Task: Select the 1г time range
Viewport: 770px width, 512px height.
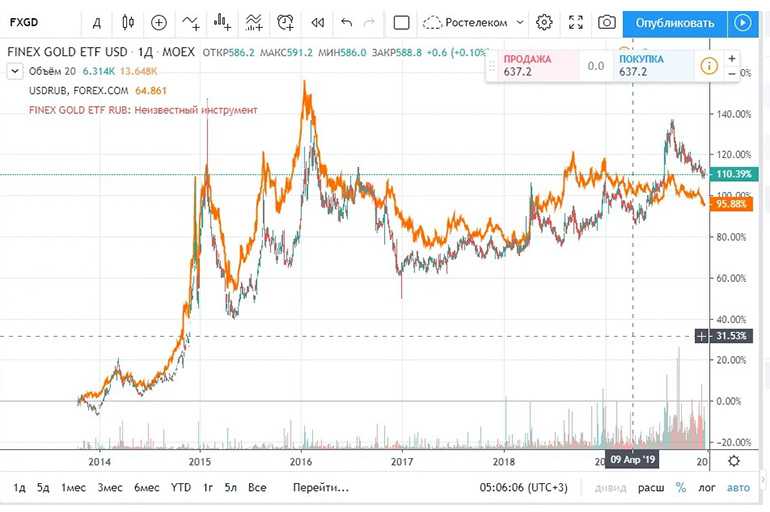Action: click(x=208, y=487)
